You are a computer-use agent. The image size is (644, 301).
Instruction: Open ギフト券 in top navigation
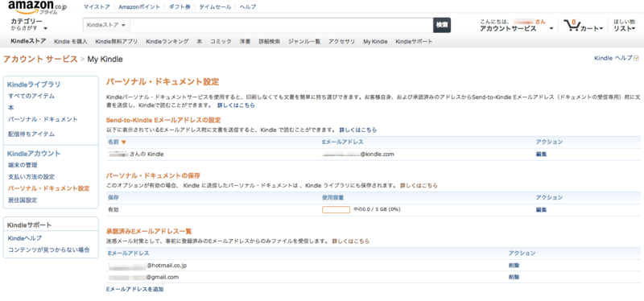(x=179, y=7)
